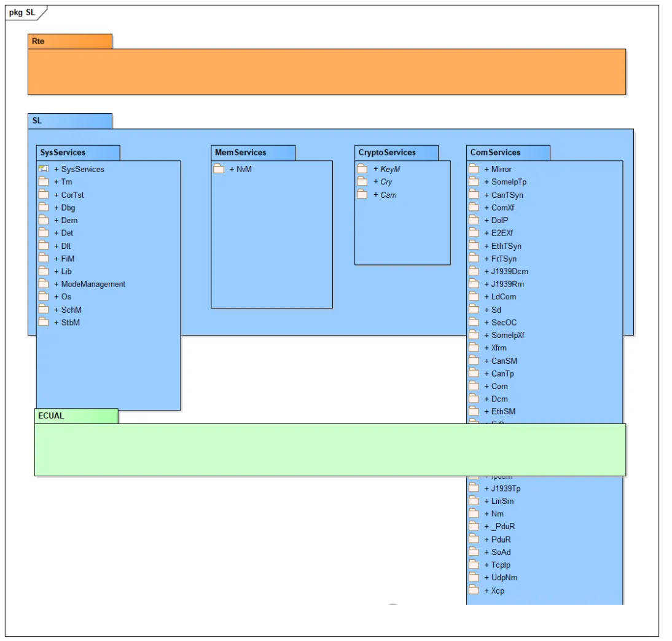Click the folder icon next to NvM
The height and width of the screenshot is (641, 672).
tap(219, 169)
